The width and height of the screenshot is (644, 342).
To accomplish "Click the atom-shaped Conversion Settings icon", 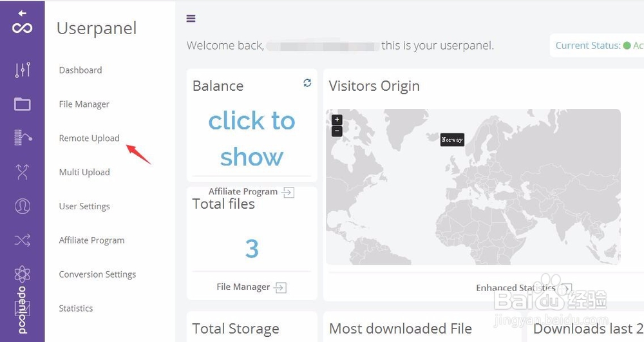I will click(x=23, y=274).
